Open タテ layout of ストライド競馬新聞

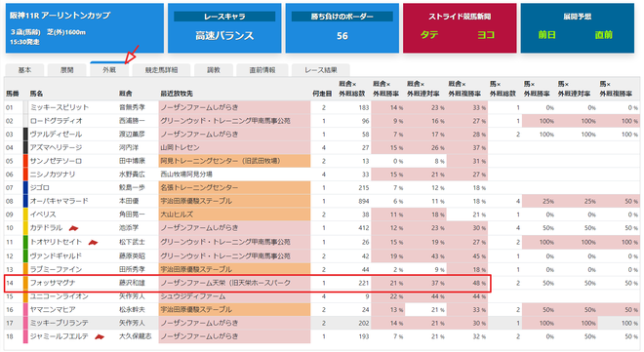point(429,35)
